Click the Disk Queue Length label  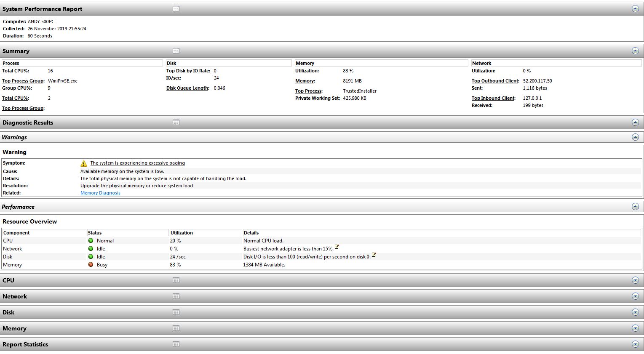click(187, 88)
